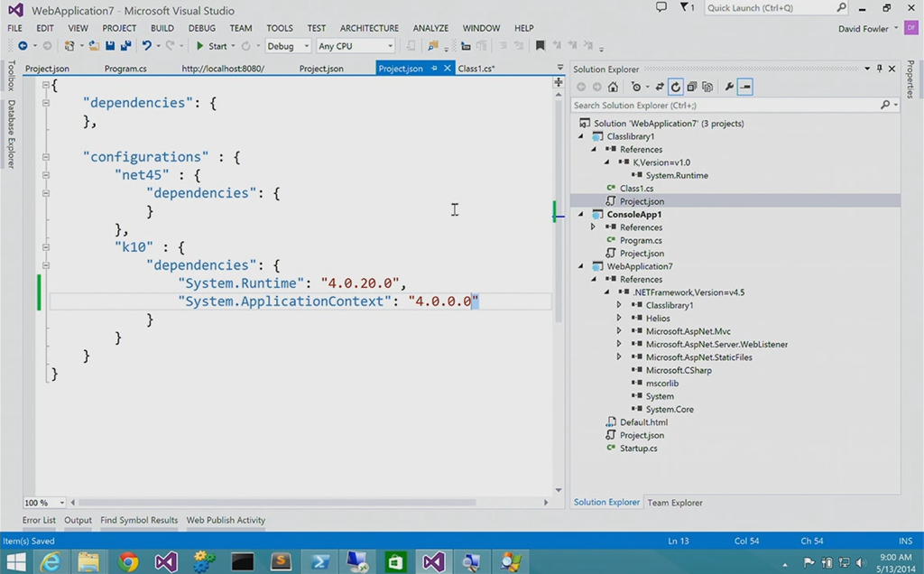Screen dimensions: 924x574
Task: Expand References under ConsoleApp1
Action: tap(594, 227)
